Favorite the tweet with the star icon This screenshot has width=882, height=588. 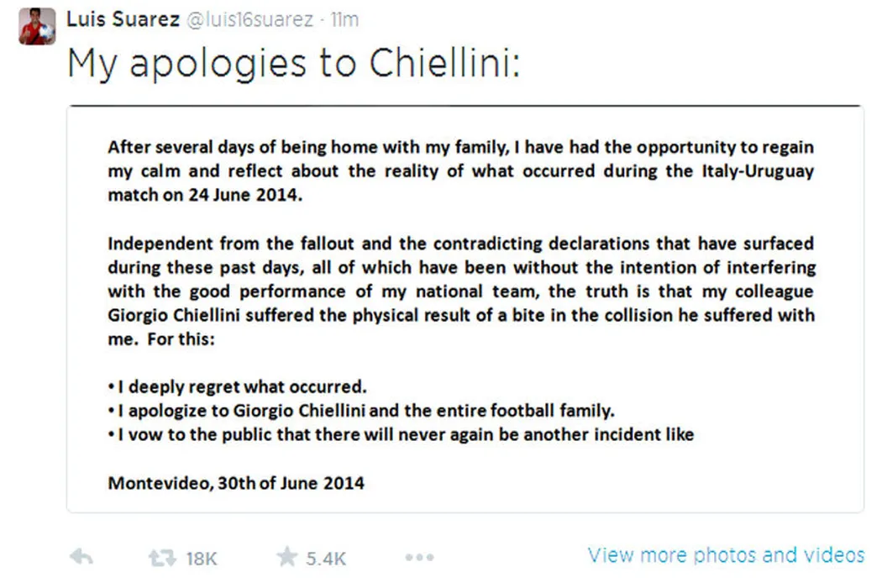point(287,557)
